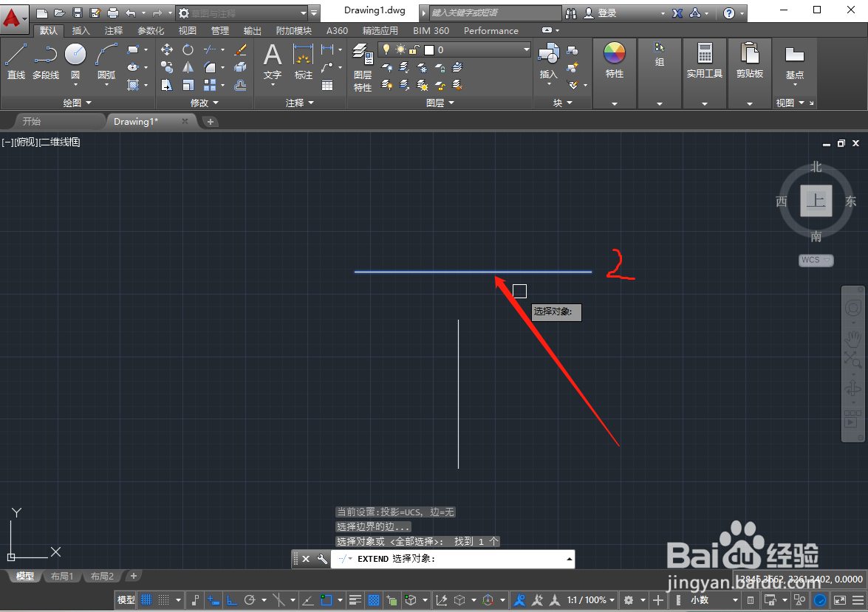Toggle snap mode in status bar
Image resolution: width=868 pixels, height=612 pixels.
pyautogui.click(x=164, y=600)
